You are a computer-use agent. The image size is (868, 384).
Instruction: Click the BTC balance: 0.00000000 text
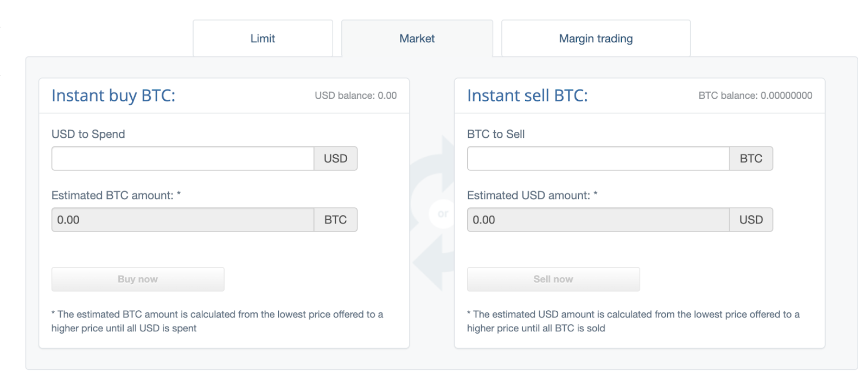[x=755, y=95]
